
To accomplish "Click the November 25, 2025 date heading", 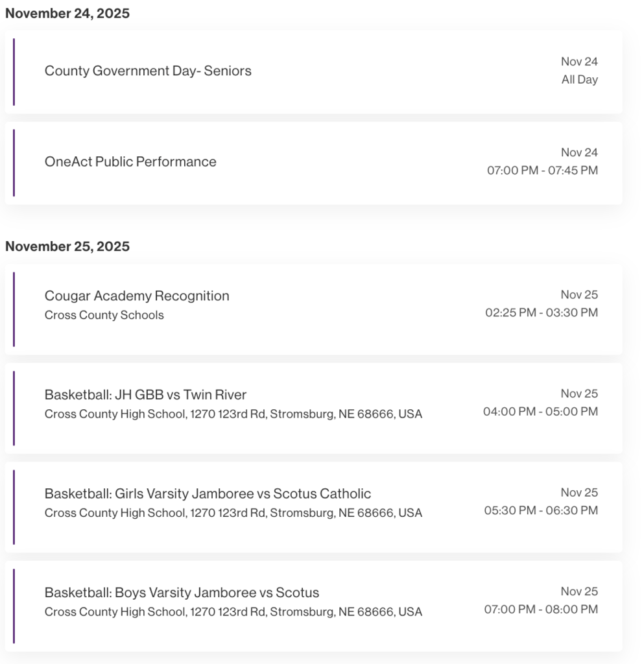I will (x=67, y=246).
